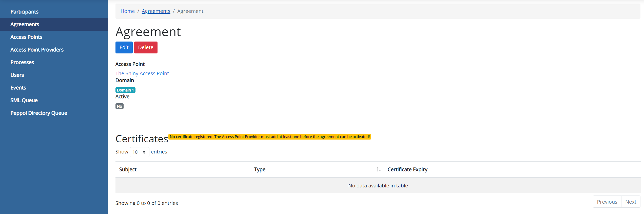Open Participants in the sidebar

pos(24,12)
